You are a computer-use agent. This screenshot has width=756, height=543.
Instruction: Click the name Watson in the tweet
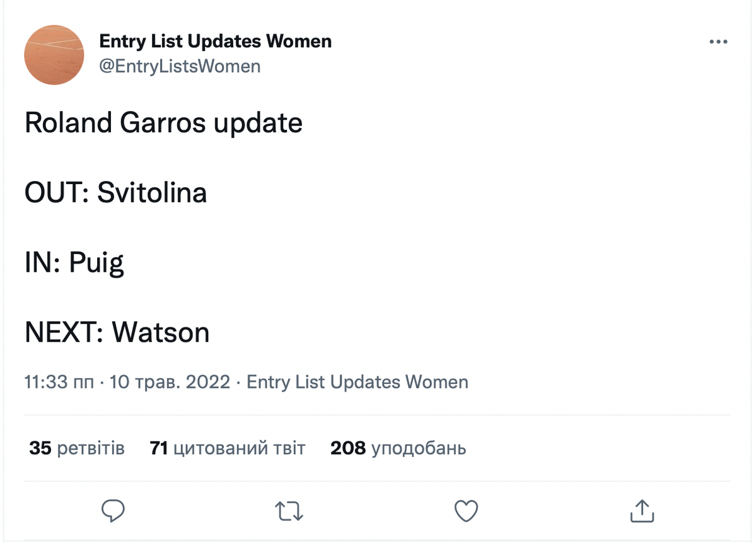160,332
